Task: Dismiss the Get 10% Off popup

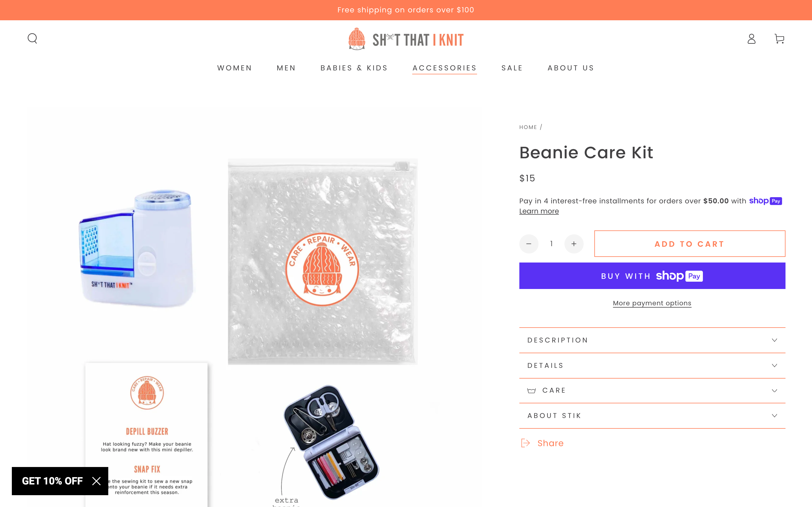Action: point(96,481)
